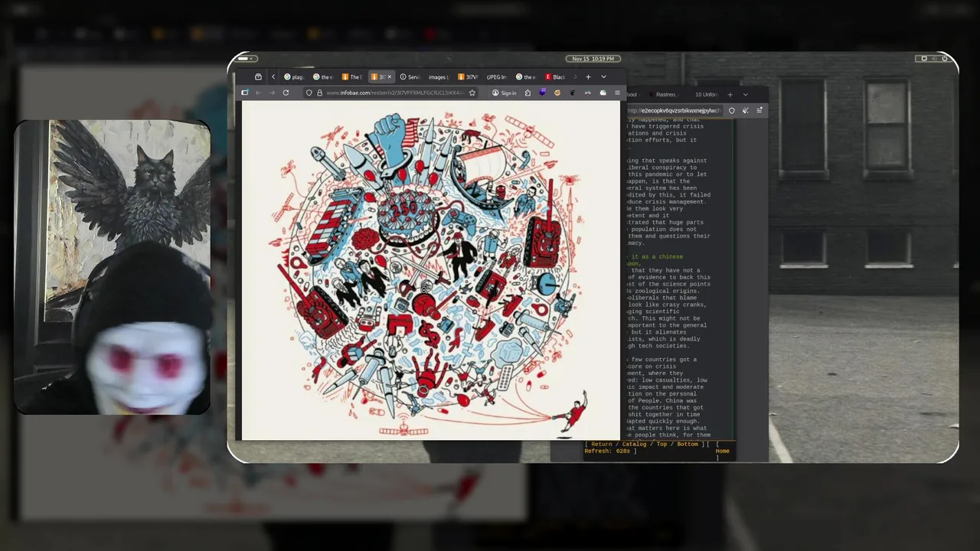Open the Nov 15 10:19 PM clock
This screenshot has height=551, width=980.
(x=593, y=58)
